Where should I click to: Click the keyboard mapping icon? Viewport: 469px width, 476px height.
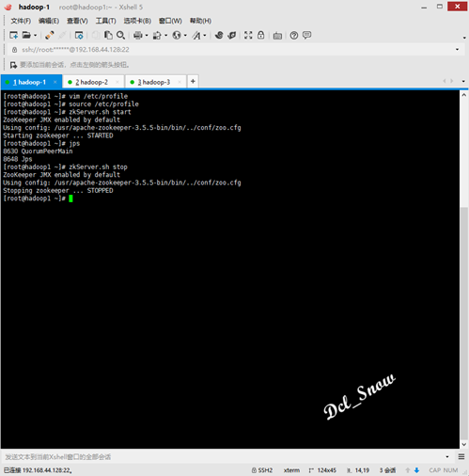[x=277, y=36]
